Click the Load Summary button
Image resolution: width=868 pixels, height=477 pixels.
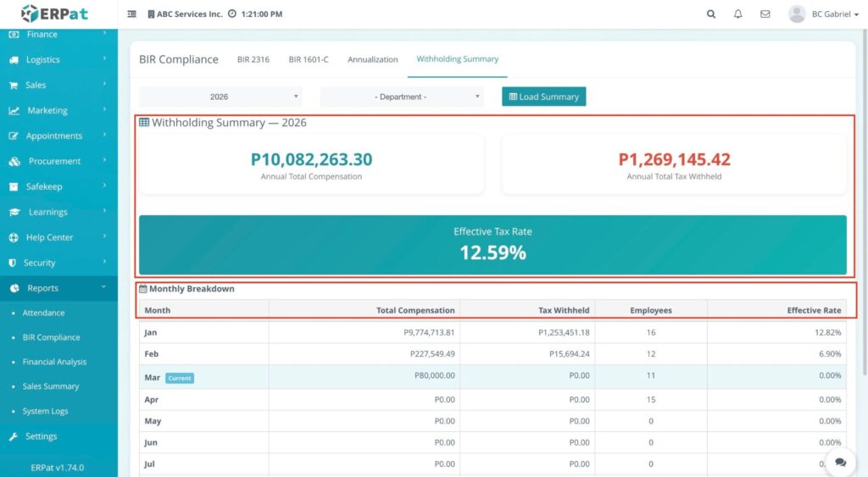tap(543, 97)
